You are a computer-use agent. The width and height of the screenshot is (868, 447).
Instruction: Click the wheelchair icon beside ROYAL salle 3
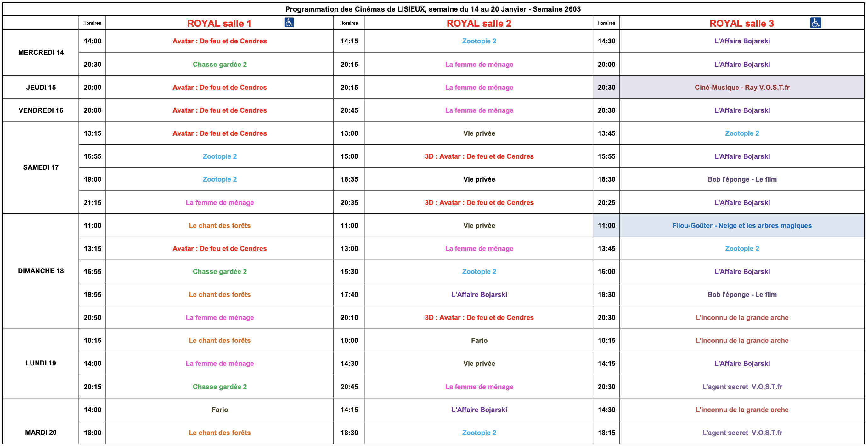pyautogui.click(x=815, y=23)
